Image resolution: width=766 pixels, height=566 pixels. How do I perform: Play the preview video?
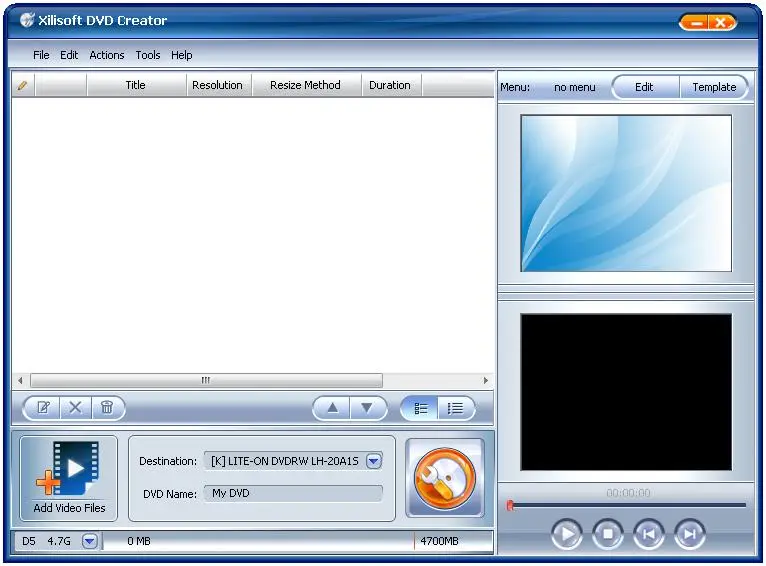coord(567,534)
